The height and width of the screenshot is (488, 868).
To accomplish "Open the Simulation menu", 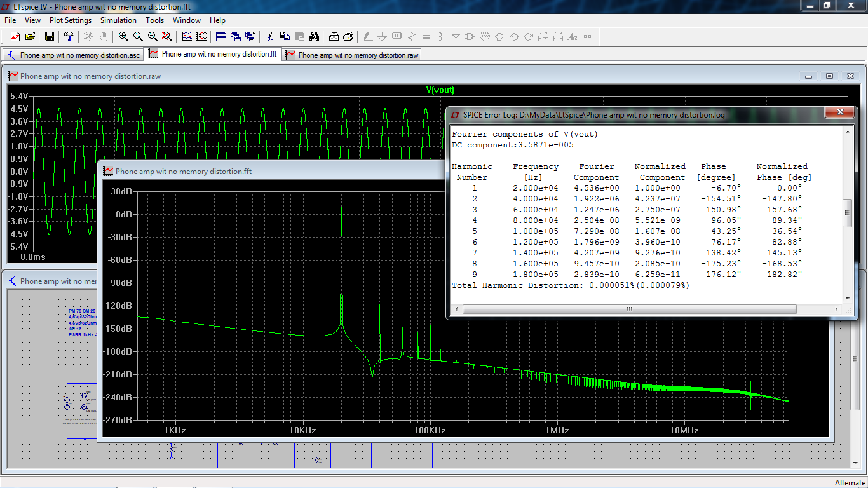I will pyautogui.click(x=118, y=20).
